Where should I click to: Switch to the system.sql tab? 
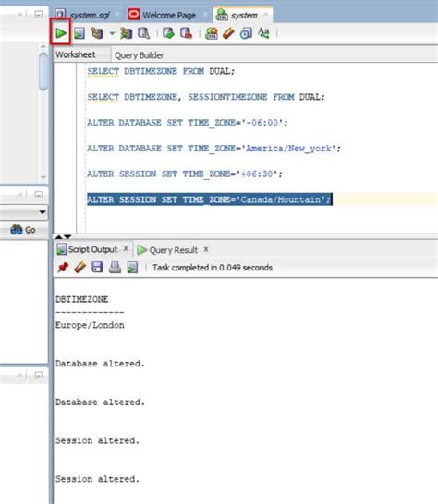86,15
